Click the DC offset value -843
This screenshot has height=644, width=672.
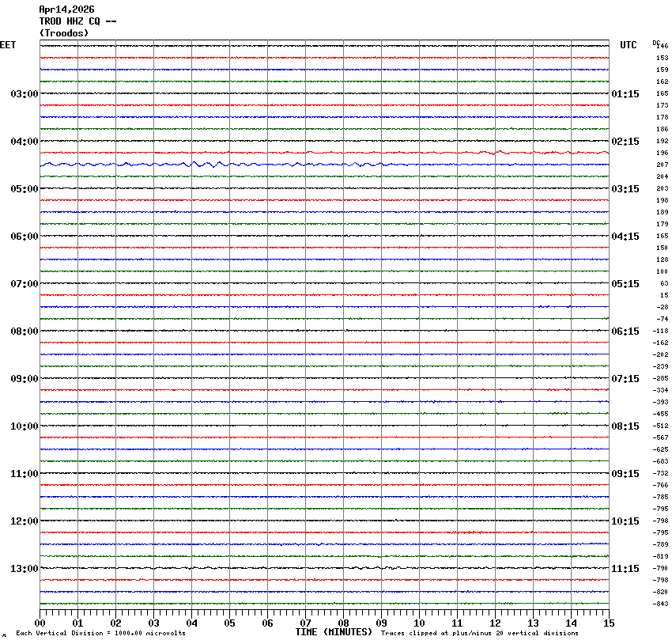click(x=661, y=604)
